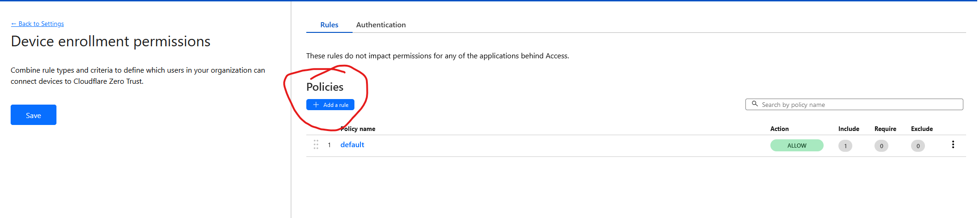Click the Policies section heading
Viewport: 980px width, 218px height.
pos(325,87)
